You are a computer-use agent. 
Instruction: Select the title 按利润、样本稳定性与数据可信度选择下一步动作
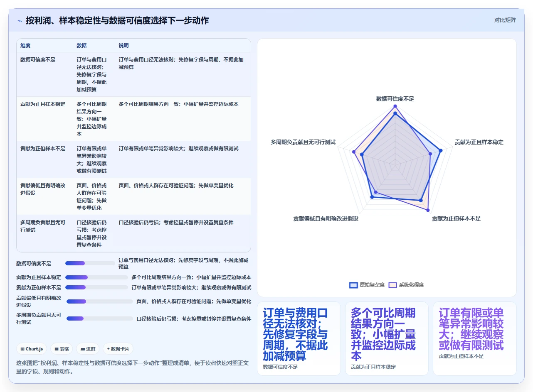pos(117,20)
